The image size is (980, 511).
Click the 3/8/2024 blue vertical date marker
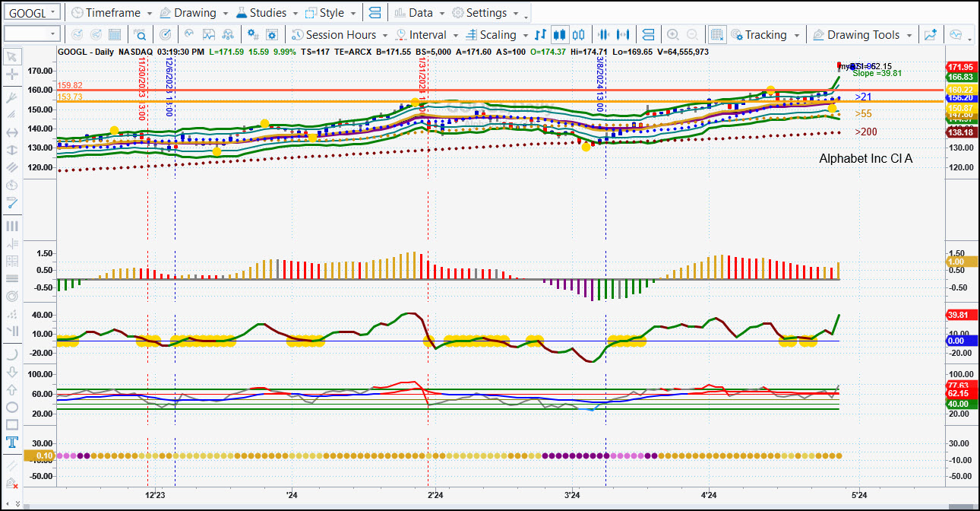pyautogui.click(x=600, y=84)
